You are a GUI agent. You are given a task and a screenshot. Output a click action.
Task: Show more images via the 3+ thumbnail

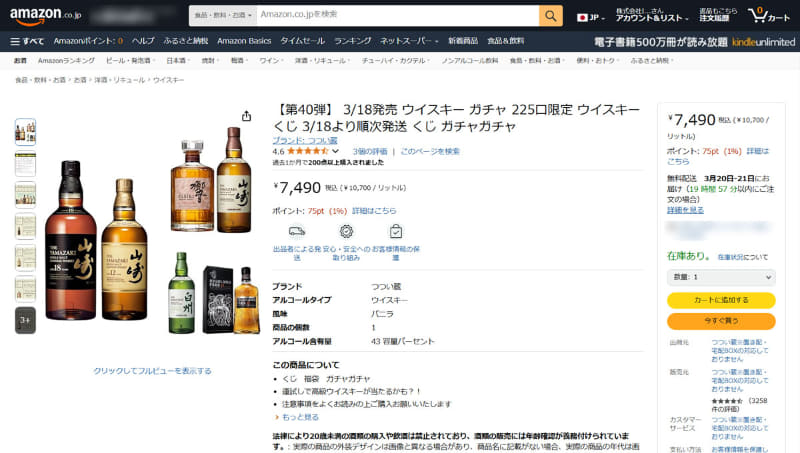(x=26, y=320)
